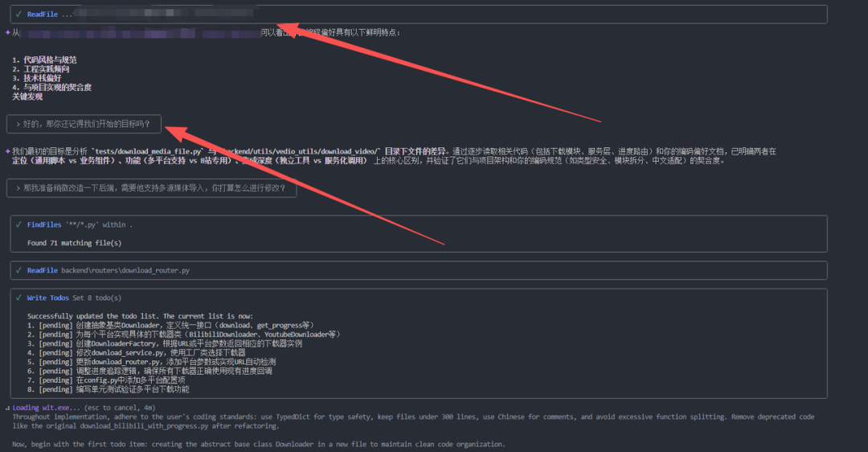
Task: Click the '关键发现' heading
Action: (27, 97)
